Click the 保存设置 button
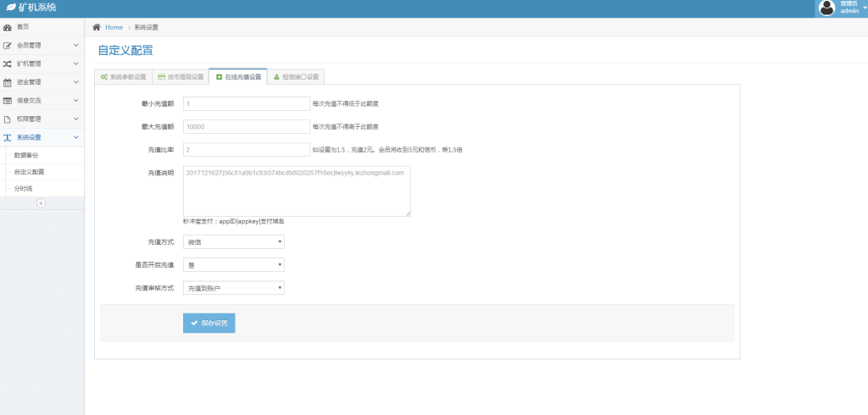The image size is (868, 415). tap(209, 323)
